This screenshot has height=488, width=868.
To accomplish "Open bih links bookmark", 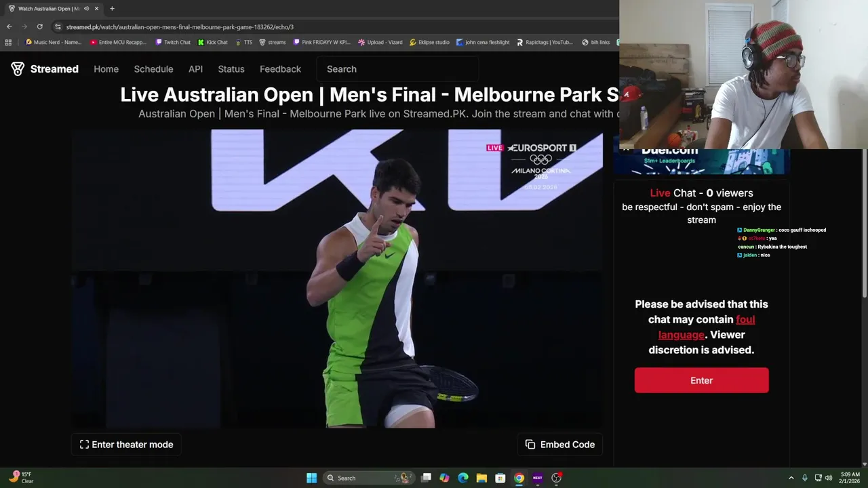I will 596,42.
